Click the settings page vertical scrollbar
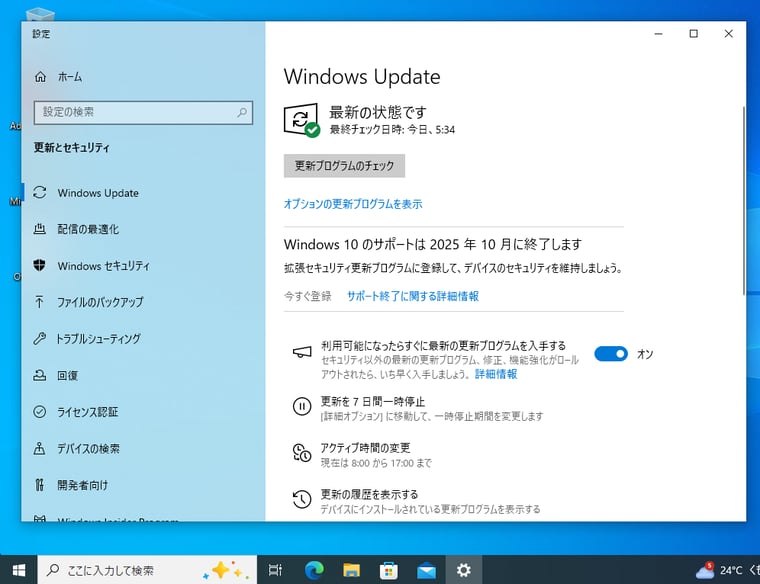760x584 pixels. pyautogui.click(x=744, y=200)
